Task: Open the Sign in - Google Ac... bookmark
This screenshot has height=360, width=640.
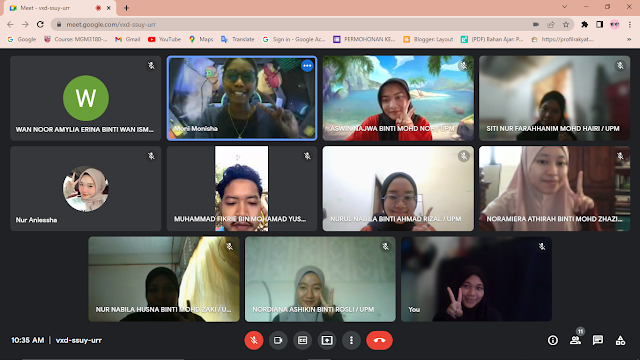Action: (294, 39)
